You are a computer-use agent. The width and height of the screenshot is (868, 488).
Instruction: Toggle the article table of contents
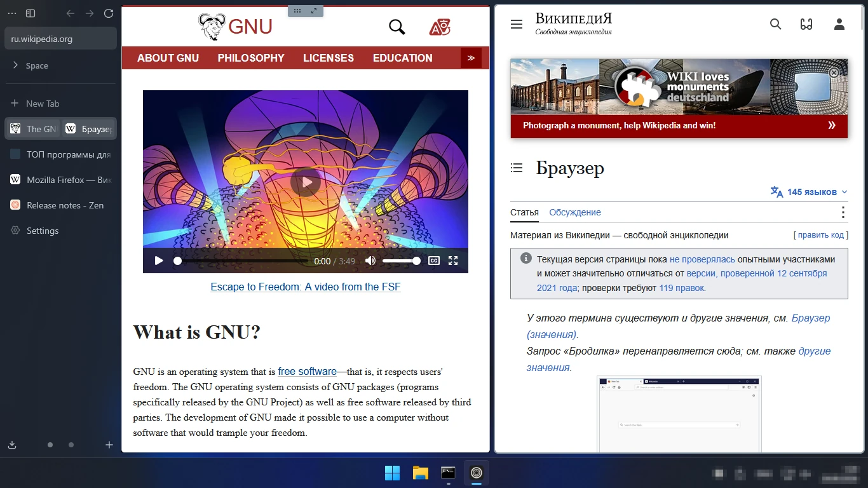(x=517, y=168)
